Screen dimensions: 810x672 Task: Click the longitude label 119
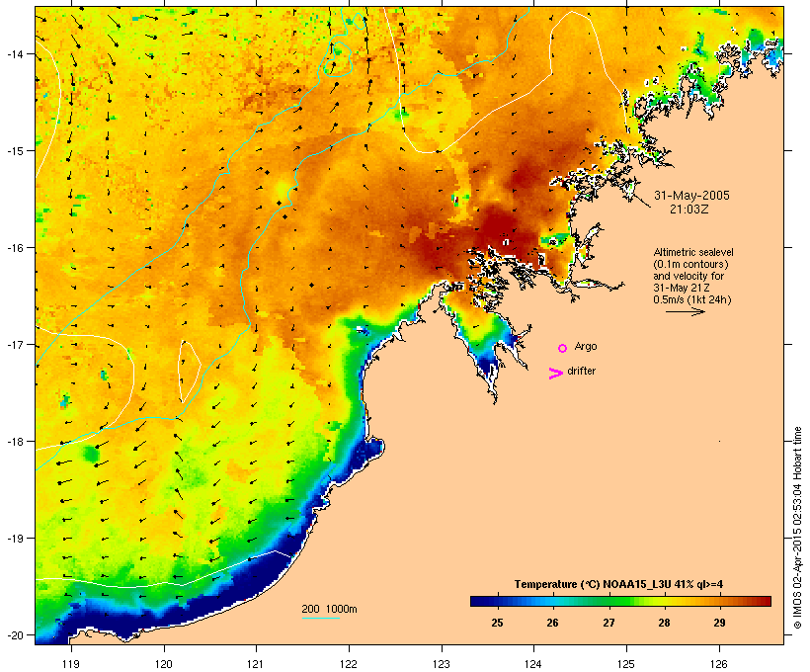coord(71,664)
